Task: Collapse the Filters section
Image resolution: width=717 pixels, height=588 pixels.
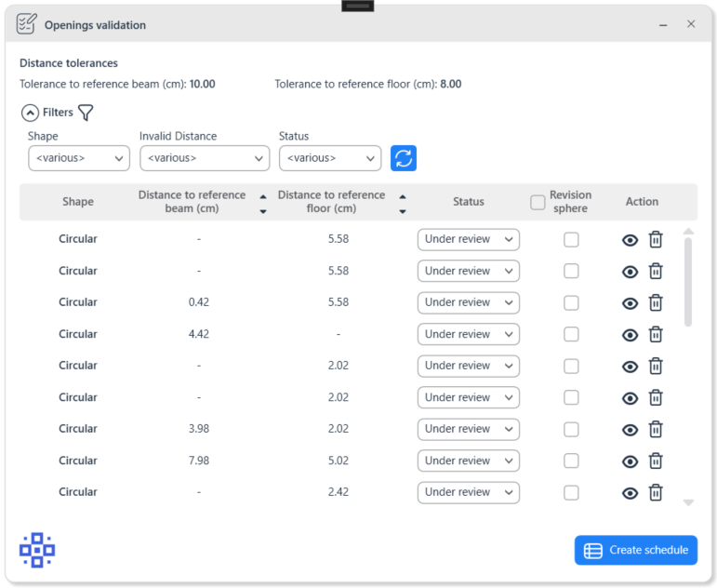Action: click(30, 113)
